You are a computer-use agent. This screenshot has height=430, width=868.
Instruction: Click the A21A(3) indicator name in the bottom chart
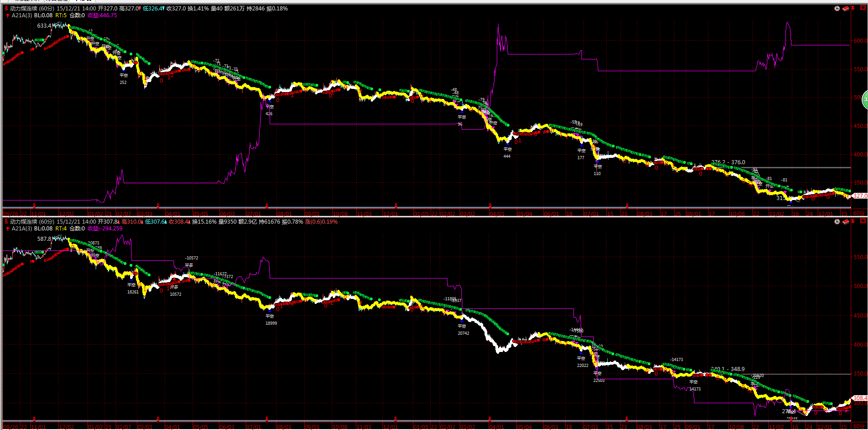point(22,229)
